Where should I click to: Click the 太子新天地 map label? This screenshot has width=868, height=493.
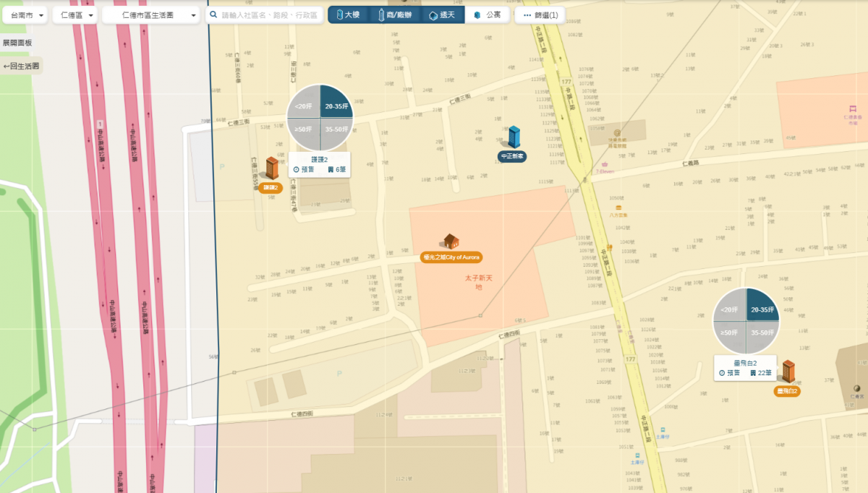tap(478, 283)
